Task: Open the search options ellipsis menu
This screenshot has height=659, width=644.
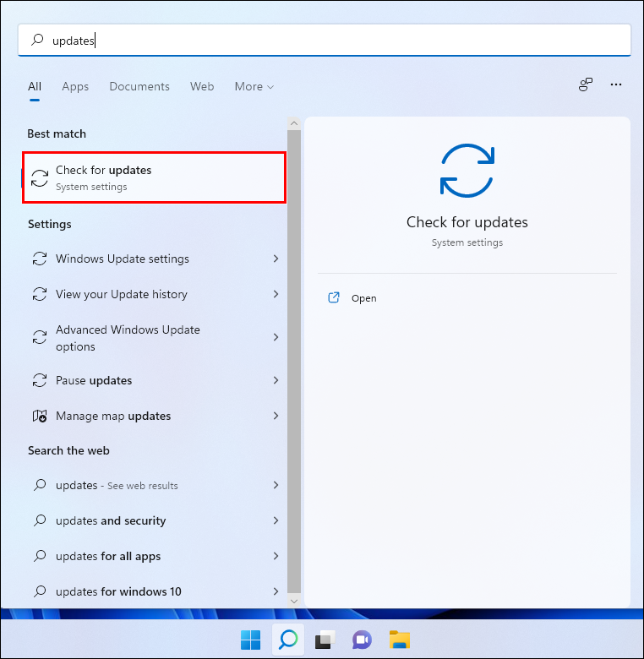Action: (x=616, y=84)
